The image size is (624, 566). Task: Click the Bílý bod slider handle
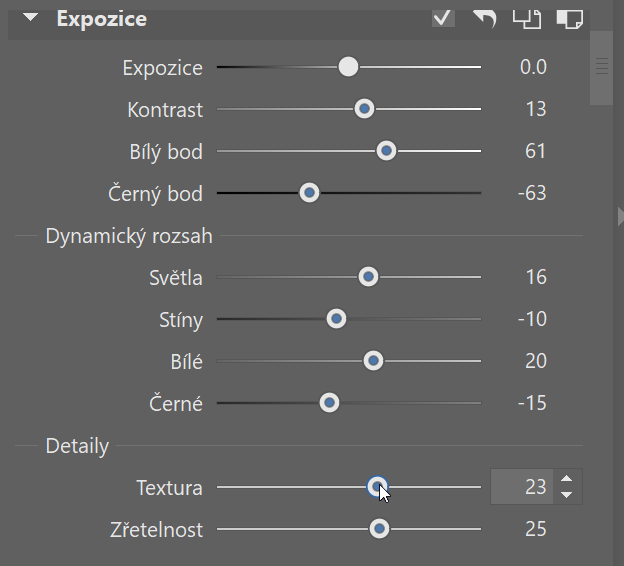(x=386, y=151)
